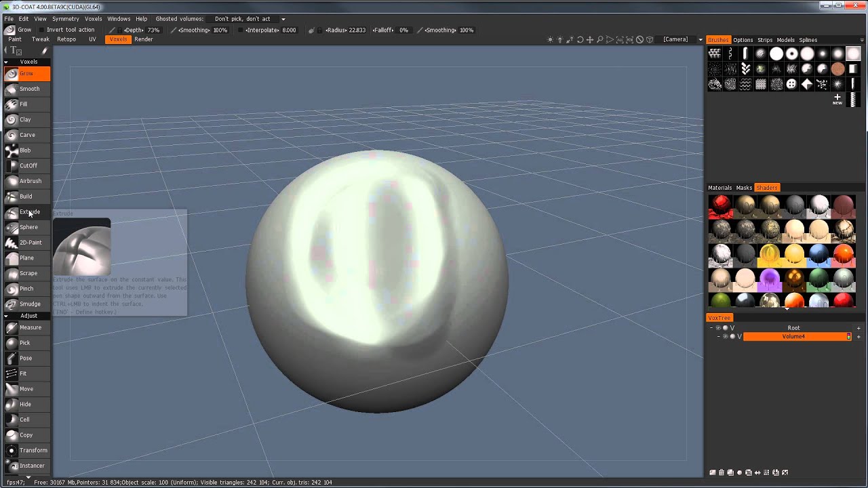
Task: Switch to the Render room tab
Action: click(x=143, y=39)
